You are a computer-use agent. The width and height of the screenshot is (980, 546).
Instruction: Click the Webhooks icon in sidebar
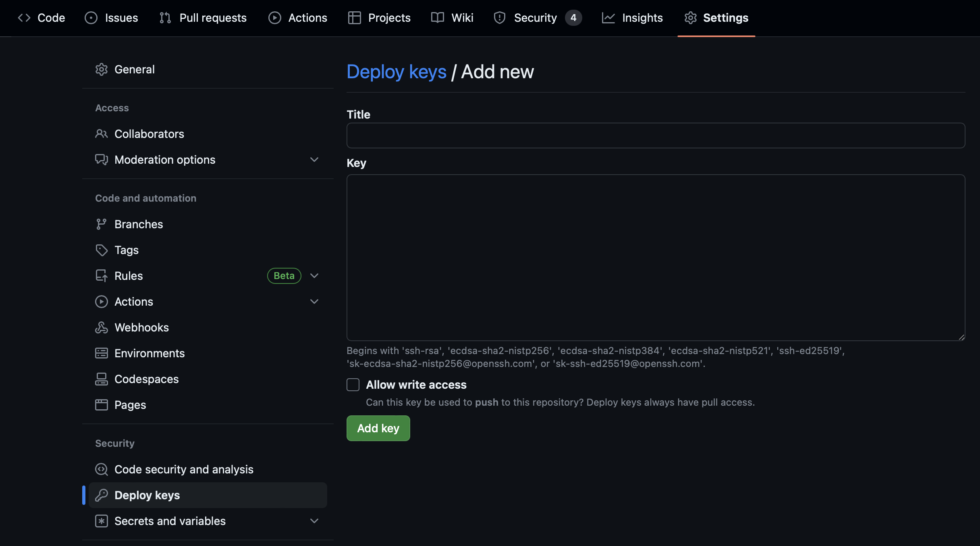[x=101, y=327]
